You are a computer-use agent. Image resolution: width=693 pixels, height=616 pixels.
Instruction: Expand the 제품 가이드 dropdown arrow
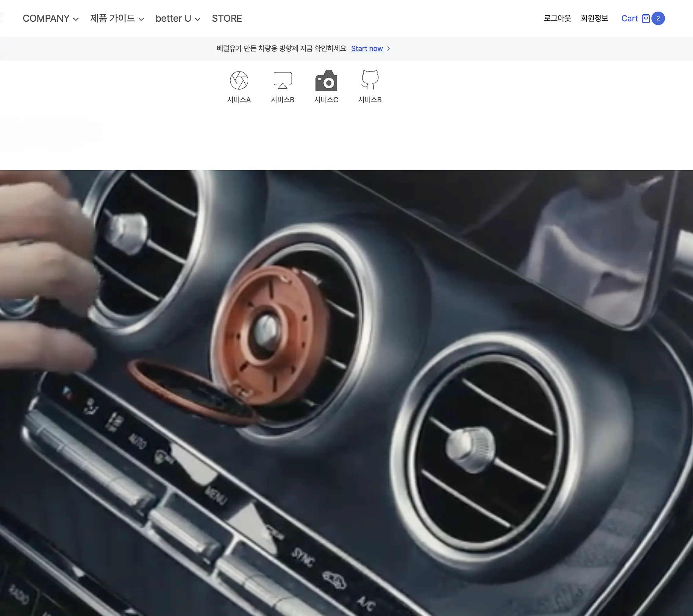coord(141,19)
